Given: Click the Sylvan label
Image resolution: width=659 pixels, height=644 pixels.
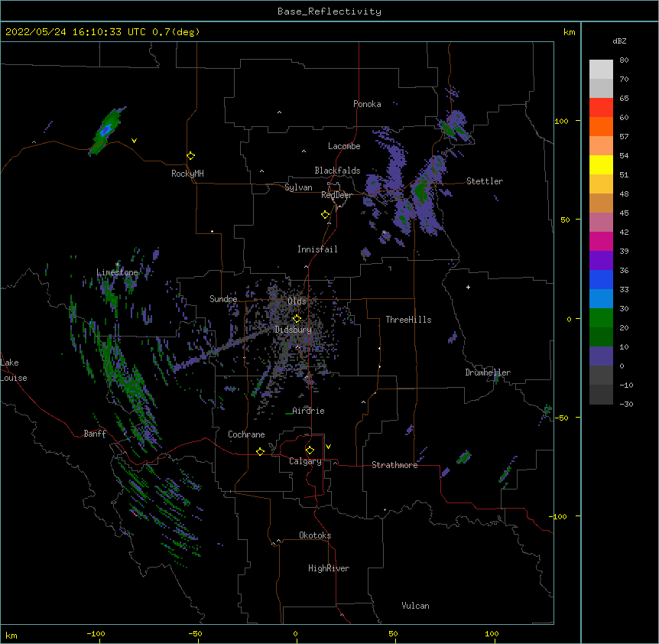Looking at the screenshot, I should point(298,187).
